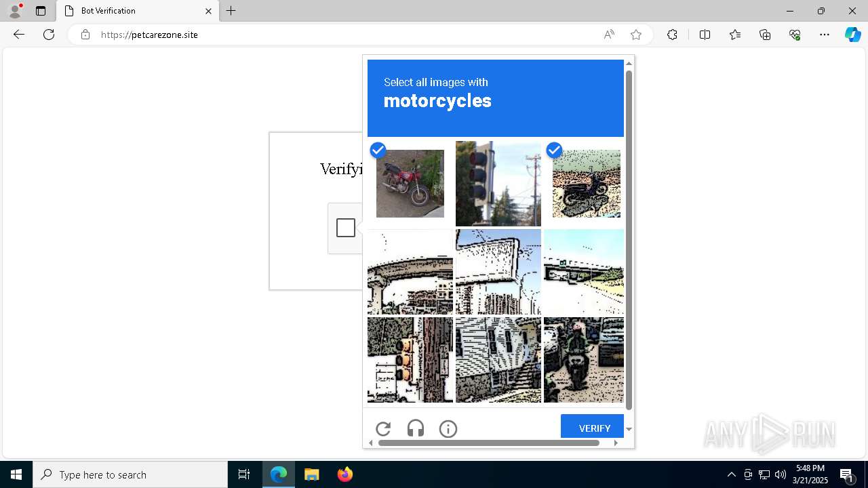The width and height of the screenshot is (868, 488).
Task: Select the highway bridge with yellow field tile
Action: click(584, 272)
